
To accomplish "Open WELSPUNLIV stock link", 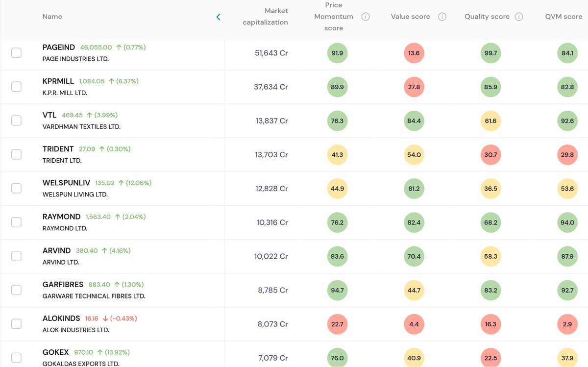I will [x=67, y=182].
